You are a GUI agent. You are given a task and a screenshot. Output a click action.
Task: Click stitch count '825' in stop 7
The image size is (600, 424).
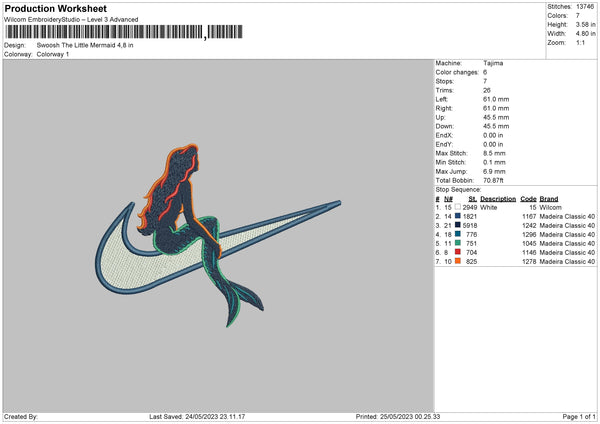click(471, 261)
